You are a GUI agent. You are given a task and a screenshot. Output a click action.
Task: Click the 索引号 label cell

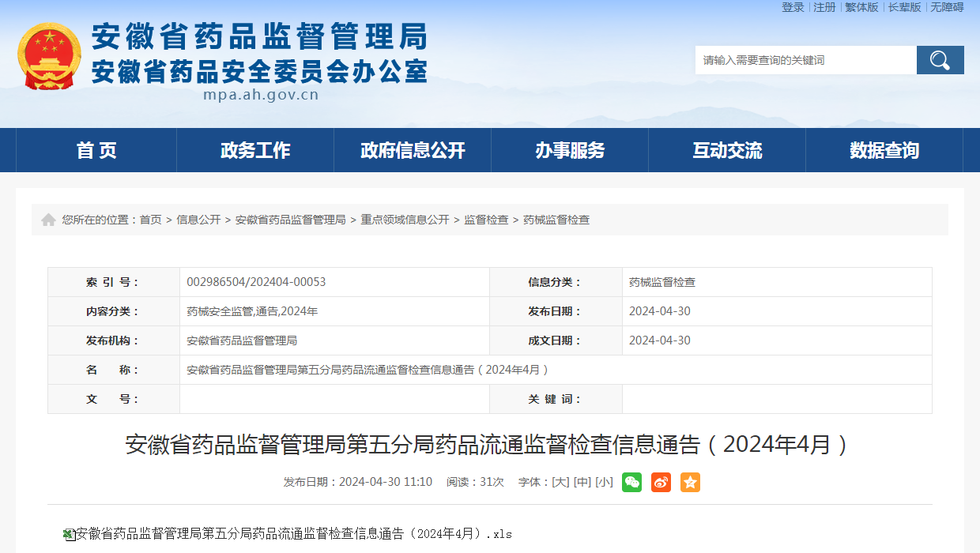click(x=114, y=282)
